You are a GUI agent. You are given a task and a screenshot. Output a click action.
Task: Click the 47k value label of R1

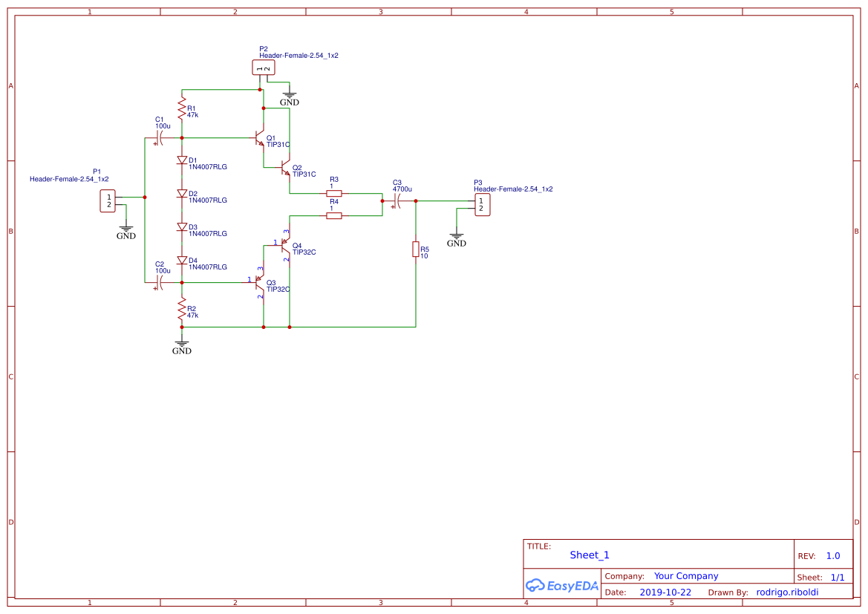(x=192, y=115)
